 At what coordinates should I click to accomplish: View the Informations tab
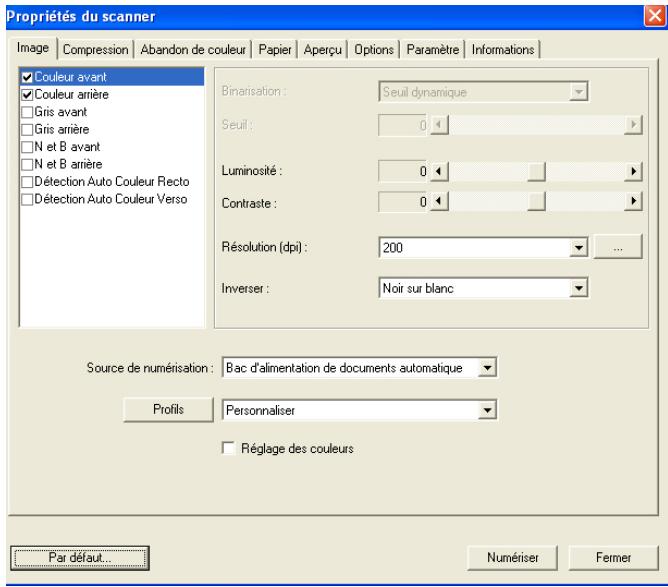tap(503, 49)
